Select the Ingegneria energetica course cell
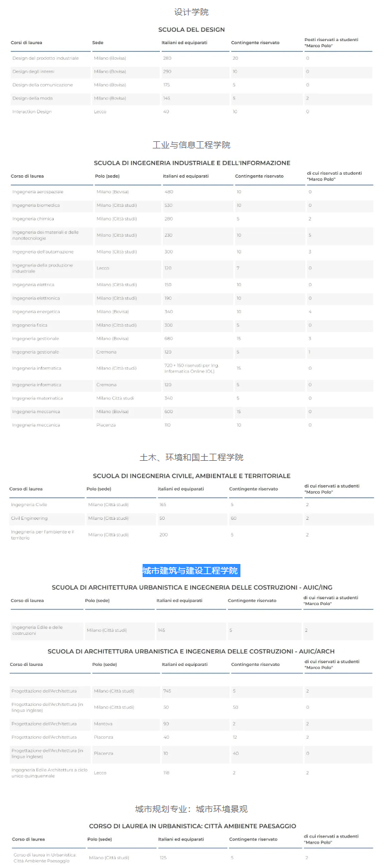The width and height of the screenshot is (386, 868). click(36, 312)
